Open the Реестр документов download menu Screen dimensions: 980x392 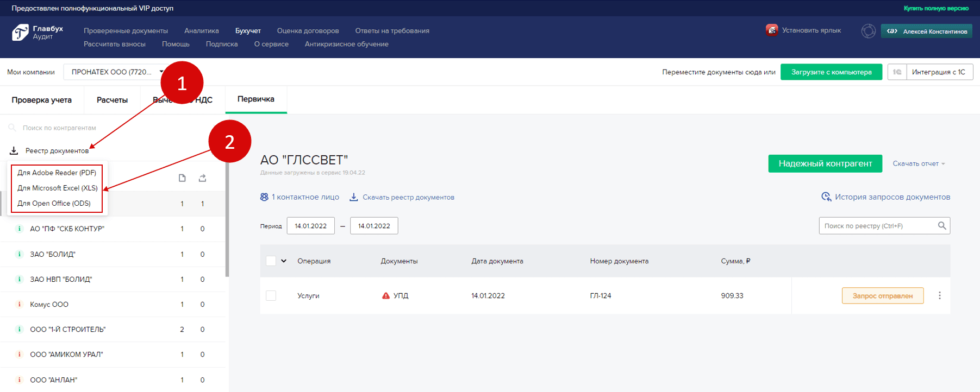pyautogui.click(x=57, y=150)
